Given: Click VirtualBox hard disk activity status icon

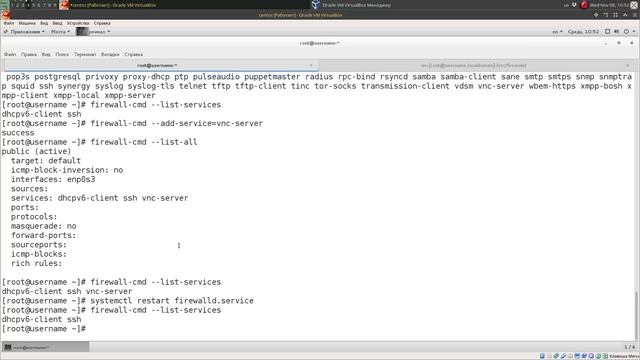Looking at the screenshot, I should [542, 356].
